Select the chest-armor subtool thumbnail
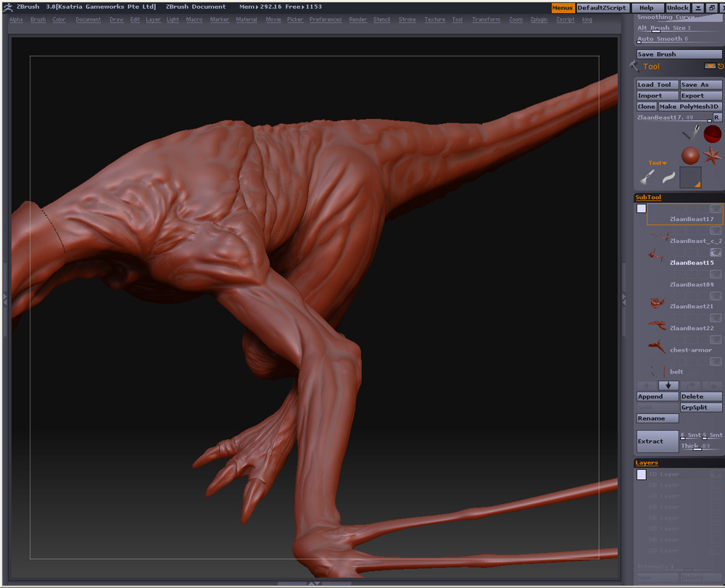725x588 pixels. (x=657, y=347)
